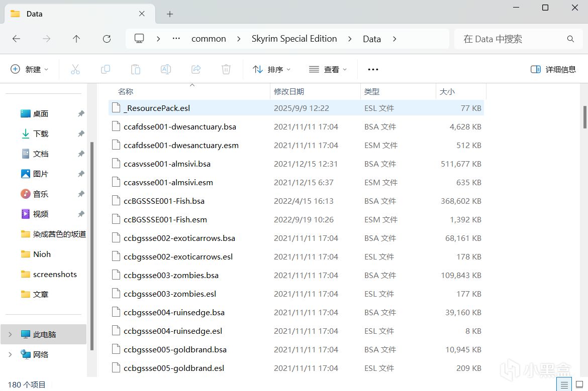Select ccBGSSSE001-Fish.bsa file
Image resolution: width=588 pixels, height=391 pixels.
point(296,201)
